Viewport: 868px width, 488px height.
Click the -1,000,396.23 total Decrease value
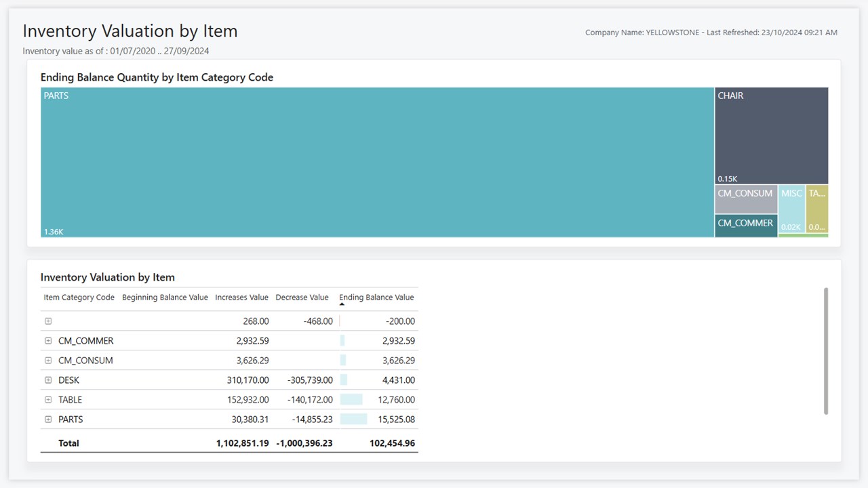[x=304, y=443]
